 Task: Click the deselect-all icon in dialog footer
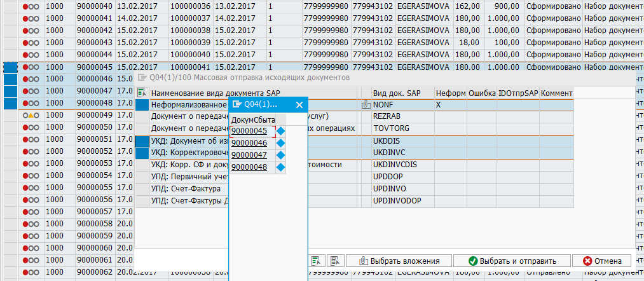(336, 261)
